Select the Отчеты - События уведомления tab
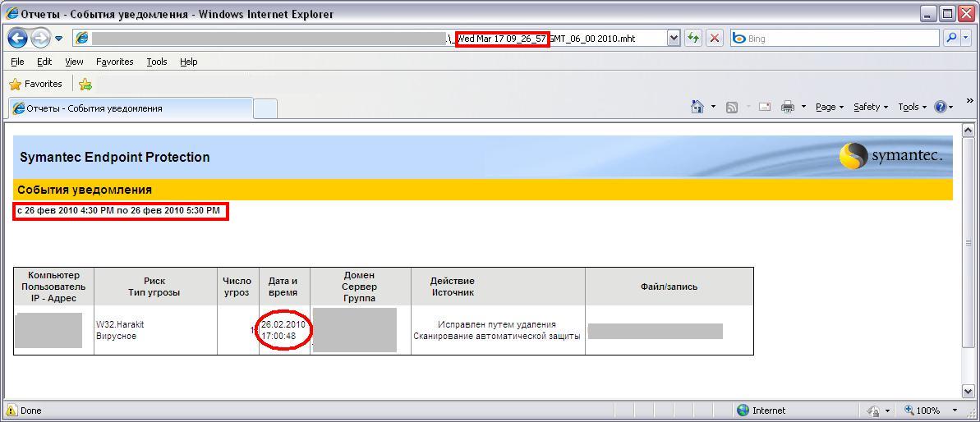Screen dimensions: 980x422 click(131, 108)
